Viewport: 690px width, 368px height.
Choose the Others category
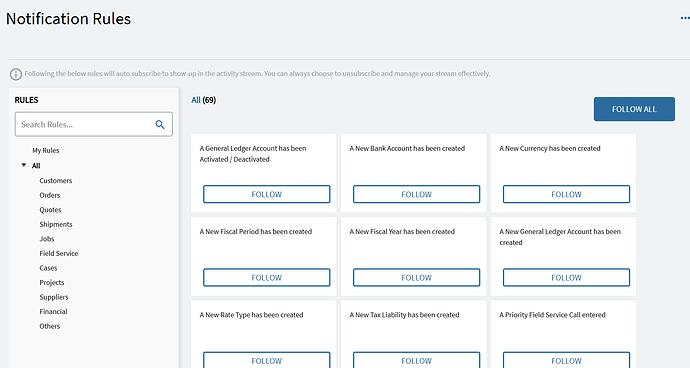(50, 326)
